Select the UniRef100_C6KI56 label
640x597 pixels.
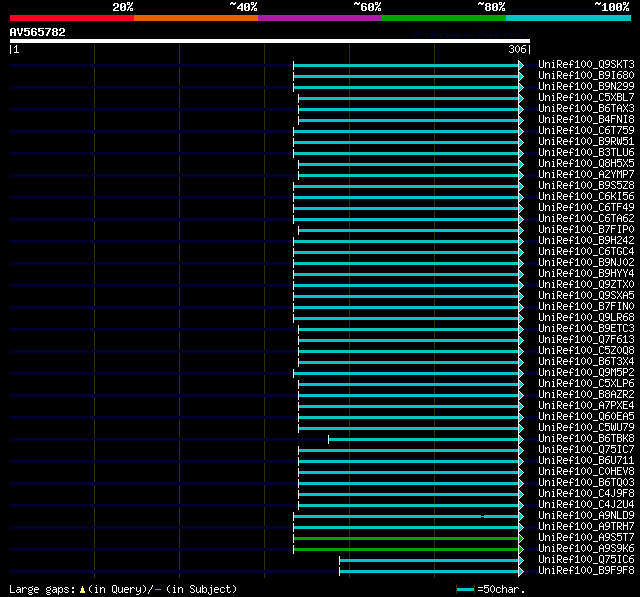[586, 197]
